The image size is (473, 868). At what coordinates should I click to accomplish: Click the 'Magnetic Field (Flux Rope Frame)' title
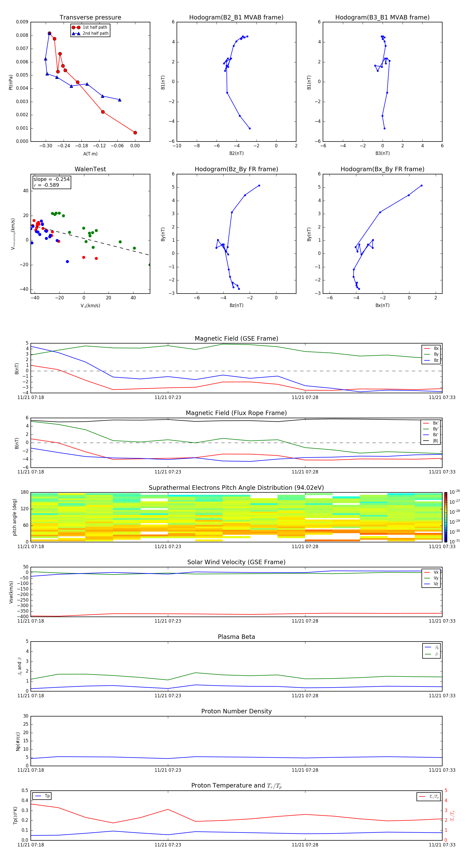pyautogui.click(x=236, y=413)
